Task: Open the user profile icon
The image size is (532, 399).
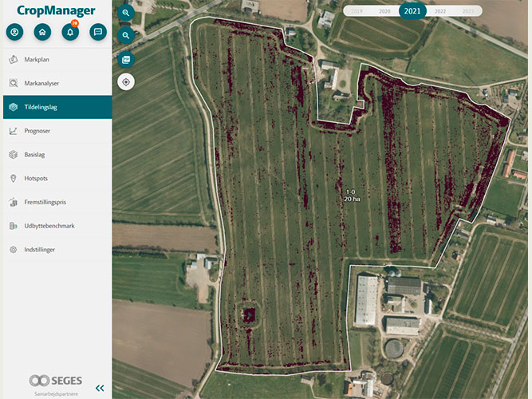Action: 14,33
